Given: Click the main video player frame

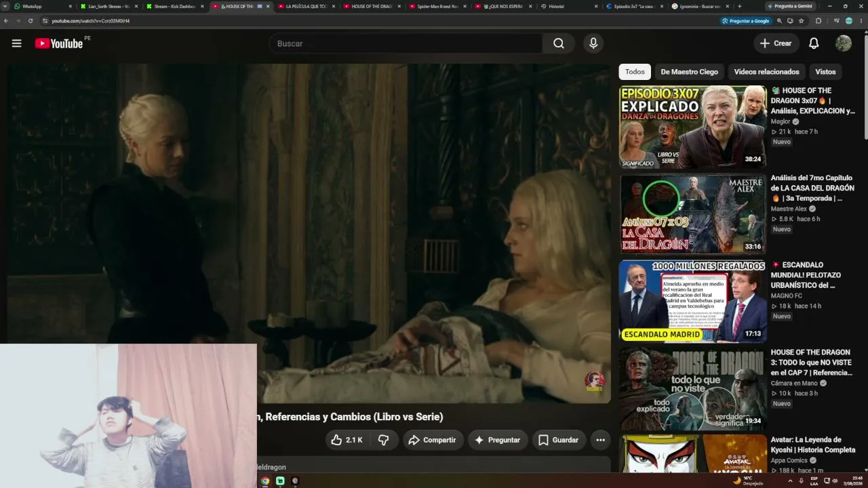Looking at the screenshot, I should point(309,234).
